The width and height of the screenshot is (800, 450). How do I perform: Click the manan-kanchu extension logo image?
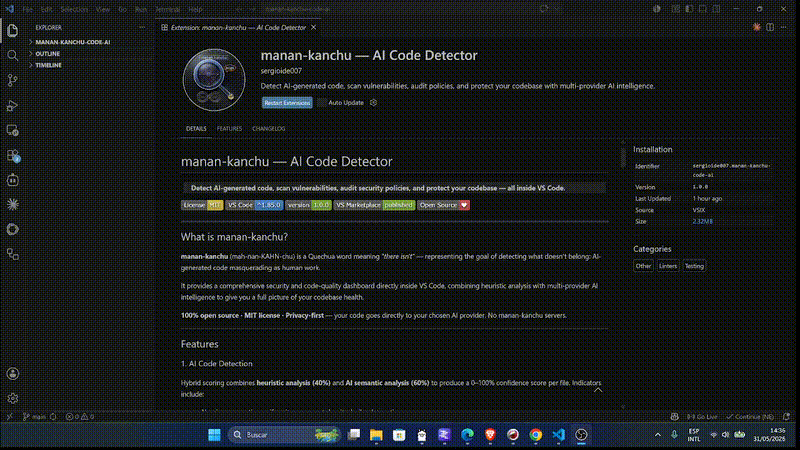point(214,80)
